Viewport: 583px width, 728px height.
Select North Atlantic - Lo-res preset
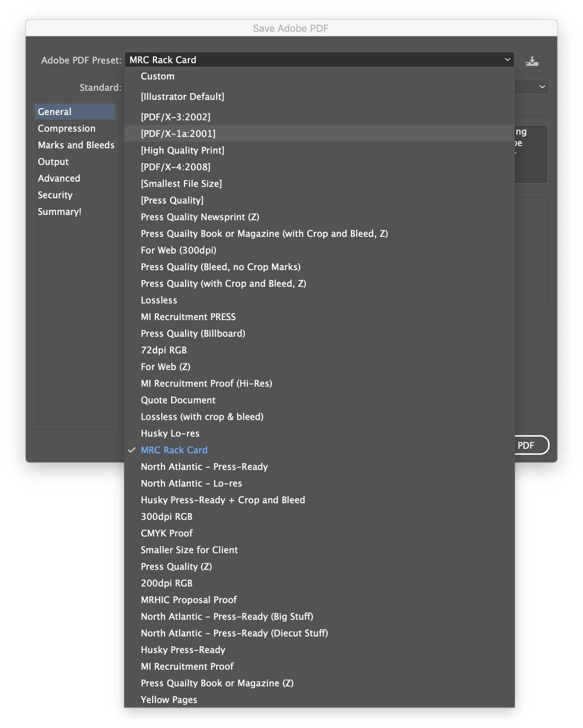(320, 483)
